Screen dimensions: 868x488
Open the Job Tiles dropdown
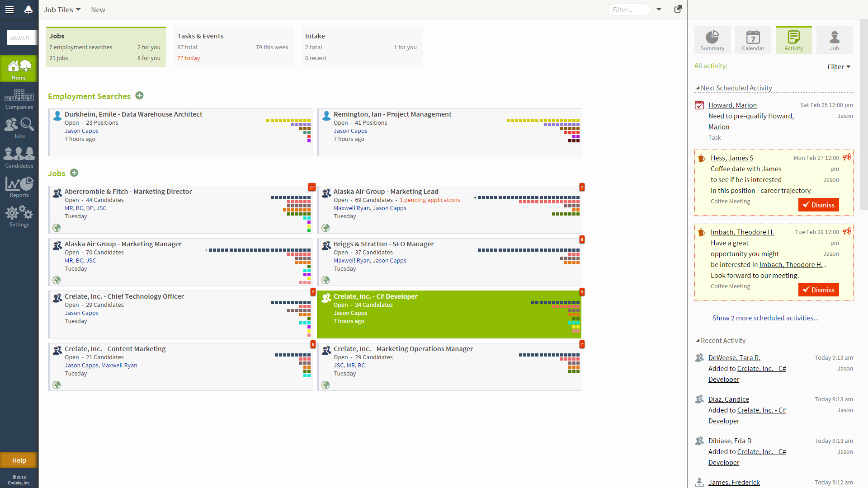62,9
